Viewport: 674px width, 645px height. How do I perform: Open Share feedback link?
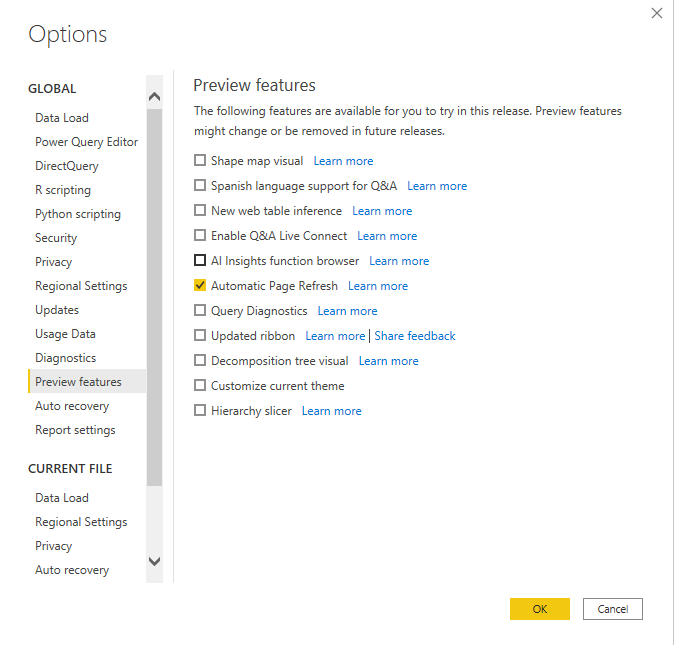[414, 336]
